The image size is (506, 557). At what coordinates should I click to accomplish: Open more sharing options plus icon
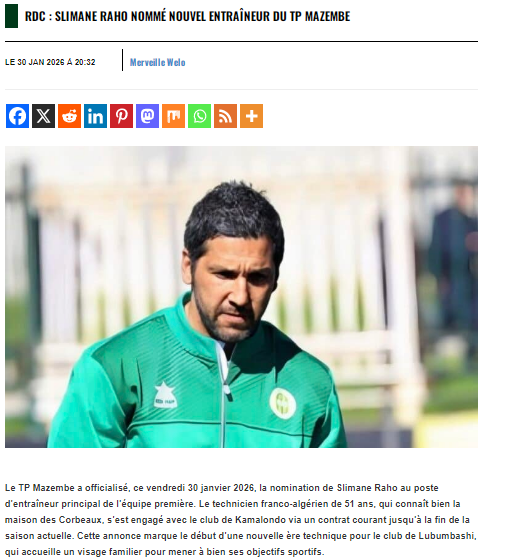pos(252,116)
